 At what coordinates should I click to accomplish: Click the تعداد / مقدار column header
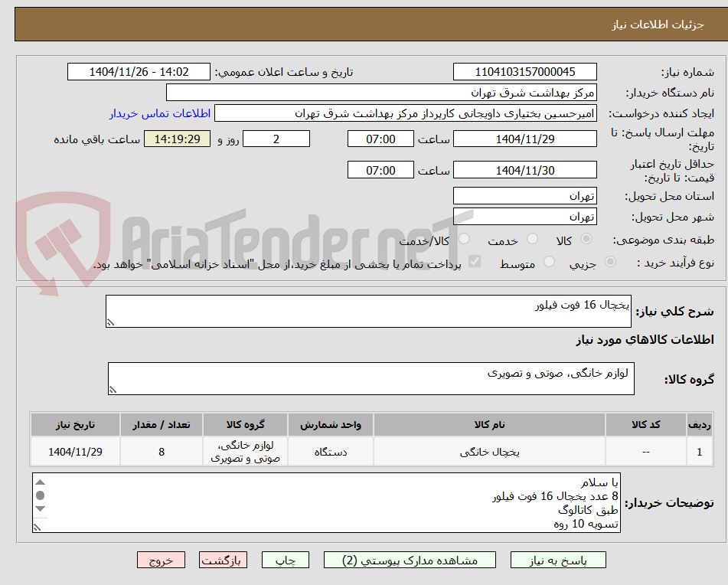162,425
